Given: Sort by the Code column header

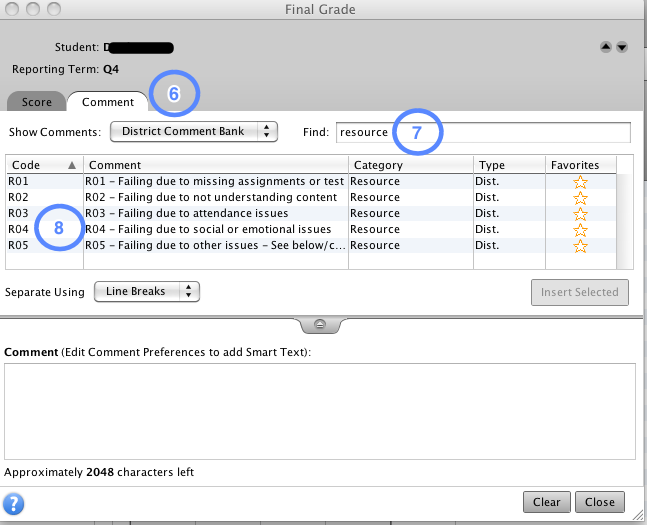Looking at the screenshot, I should 44,165.
